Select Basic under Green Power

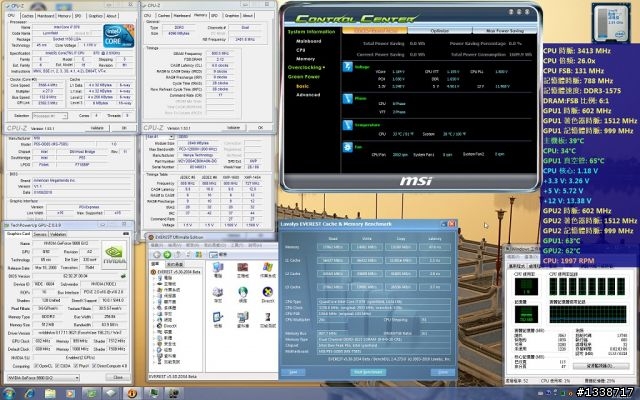pyautogui.click(x=302, y=86)
